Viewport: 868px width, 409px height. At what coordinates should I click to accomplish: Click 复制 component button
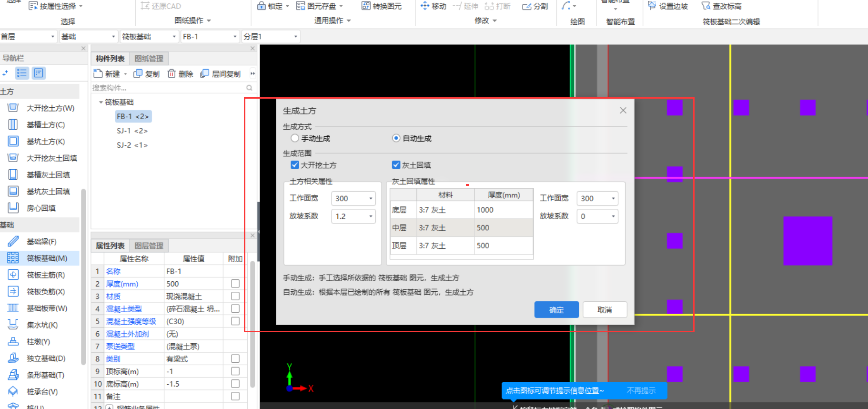[x=147, y=74]
